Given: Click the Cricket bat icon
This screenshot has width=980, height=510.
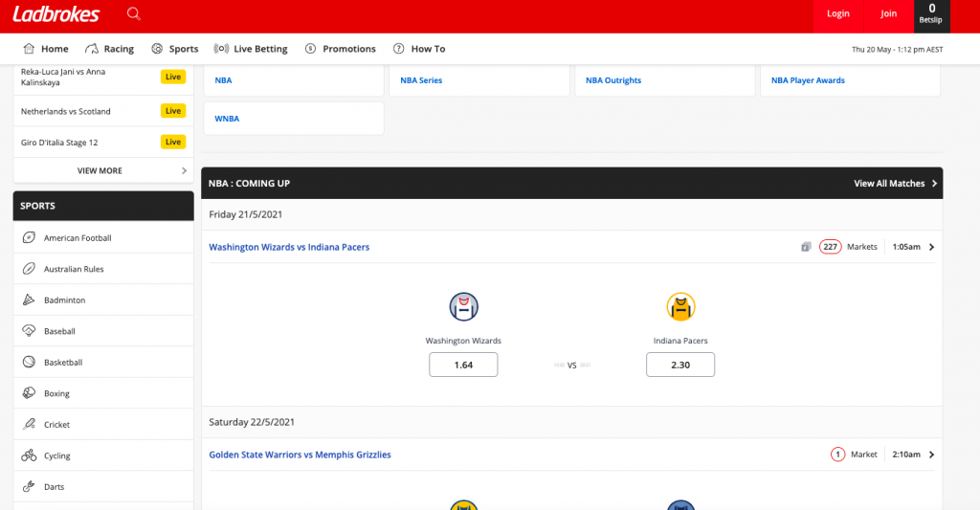Looking at the screenshot, I should tap(29, 425).
